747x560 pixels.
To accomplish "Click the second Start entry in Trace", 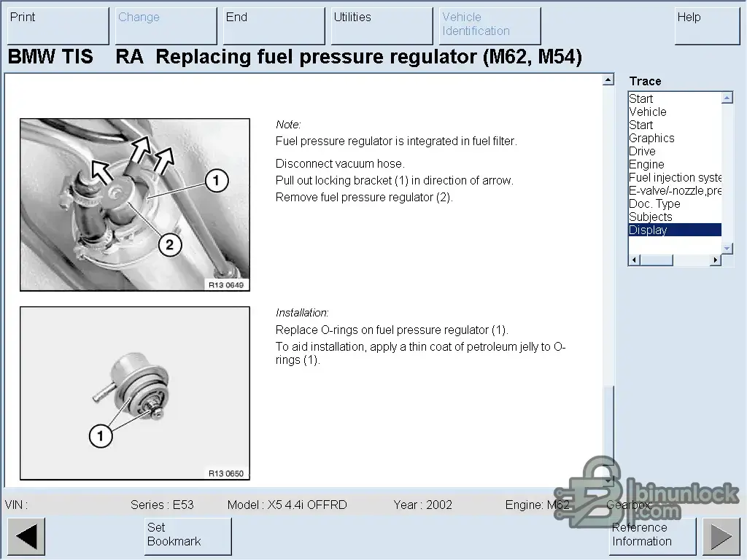I will pyautogui.click(x=675, y=125).
